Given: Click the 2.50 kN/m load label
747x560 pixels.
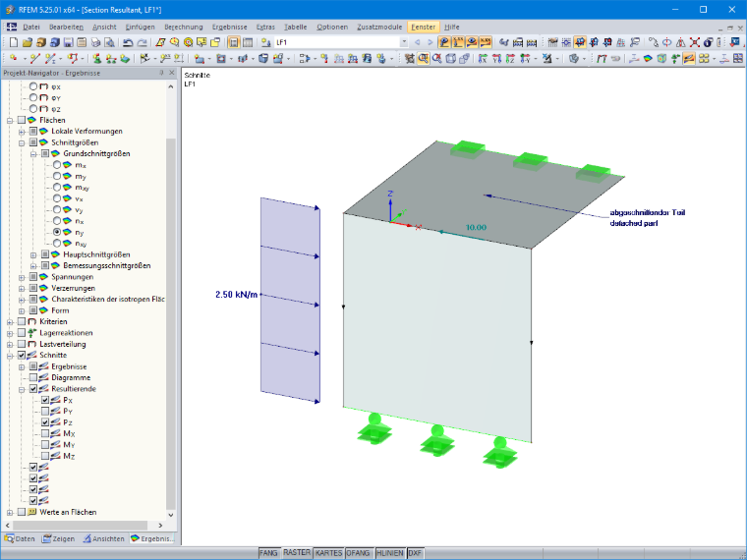Looking at the screenshot, I should pyautogui.click(x=236, y=295).
